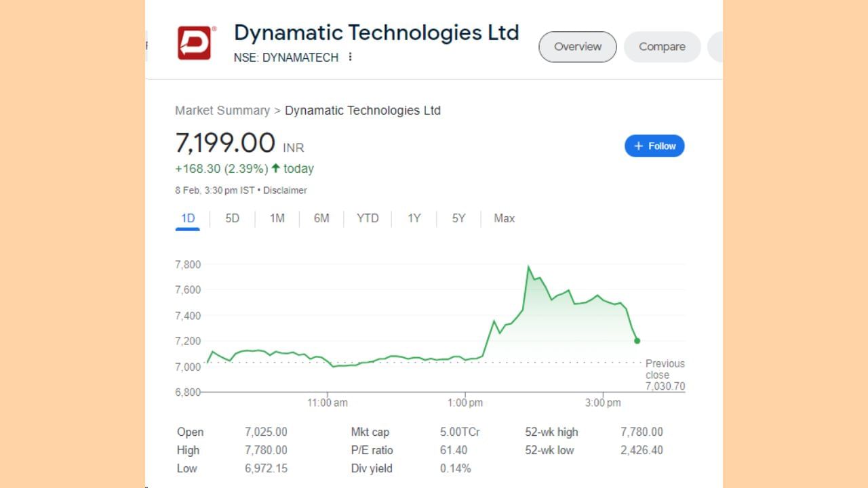Click the 7,800 y-axis label
Image resolution: width=868 pixels, height=488 pixels.
tap(188, 264)
